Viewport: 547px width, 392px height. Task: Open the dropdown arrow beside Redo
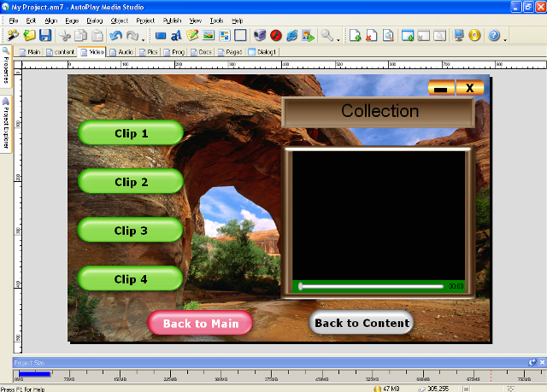click(x=144, y=37)
